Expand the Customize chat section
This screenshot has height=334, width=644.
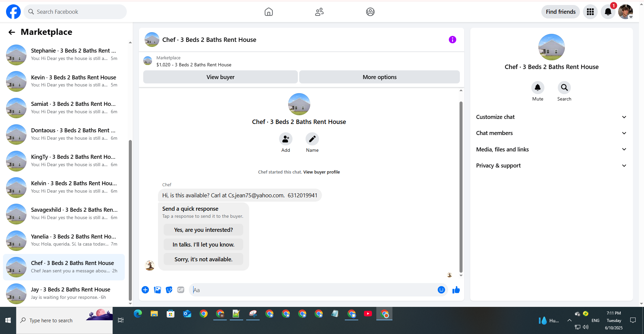pos(551,117)
